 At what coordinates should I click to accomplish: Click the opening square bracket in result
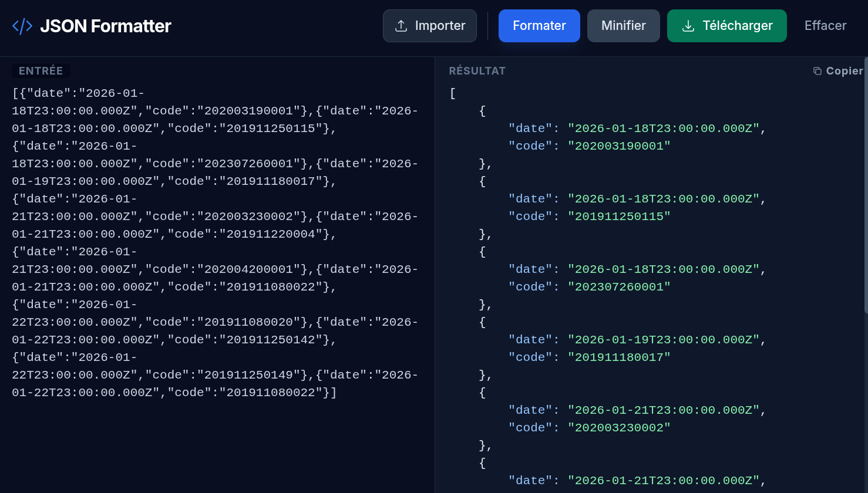point(453,93)
